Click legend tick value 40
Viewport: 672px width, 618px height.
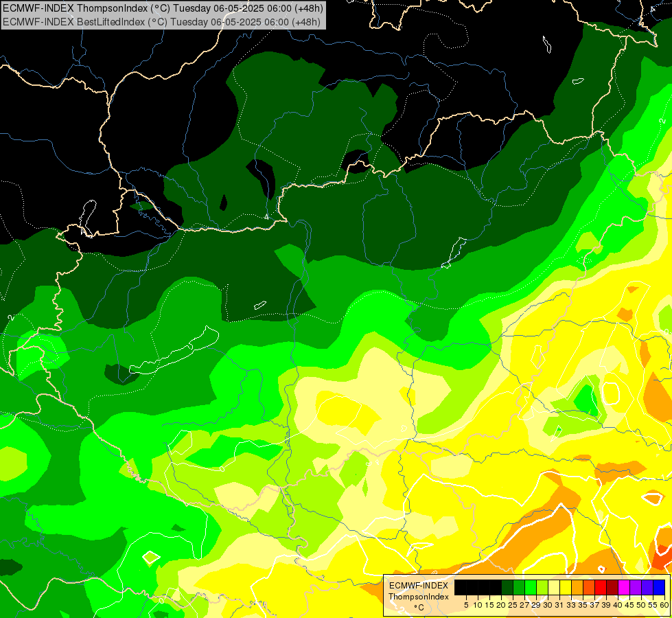click(x=618, y=605)
